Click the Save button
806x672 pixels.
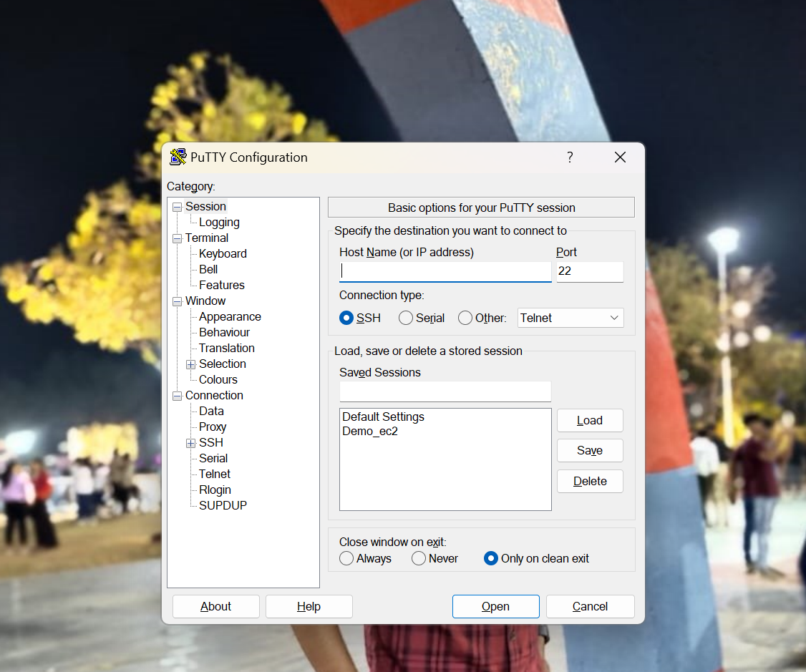coord(590,451)
